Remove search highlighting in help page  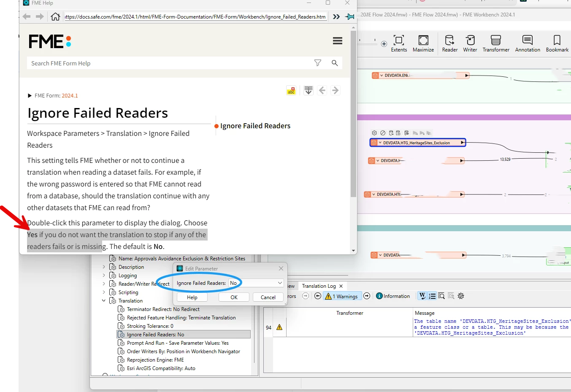(x=291, y=90)
